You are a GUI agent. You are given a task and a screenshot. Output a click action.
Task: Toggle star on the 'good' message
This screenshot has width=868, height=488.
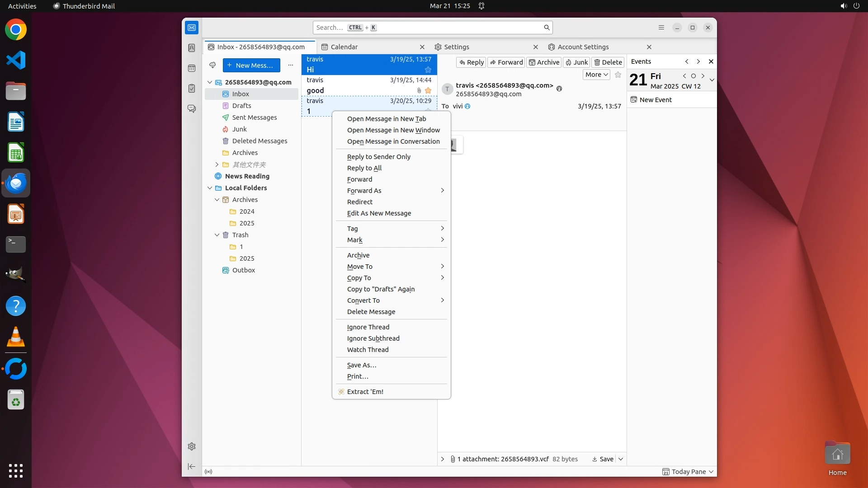(428, 90)
